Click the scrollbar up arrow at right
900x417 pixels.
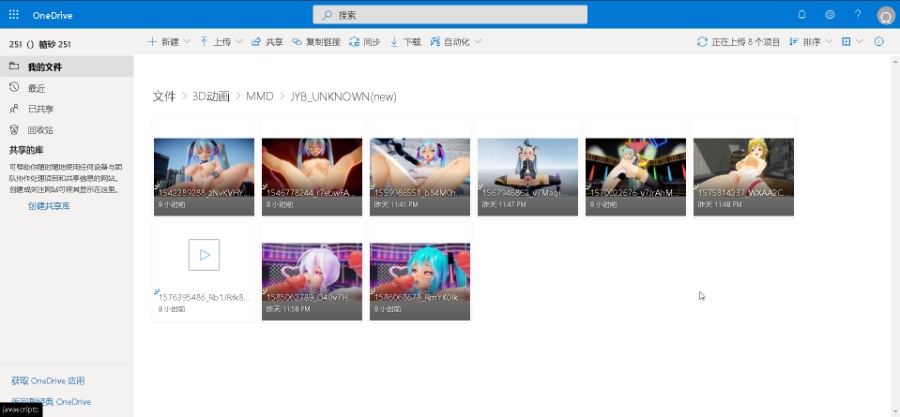coord(895,60)
